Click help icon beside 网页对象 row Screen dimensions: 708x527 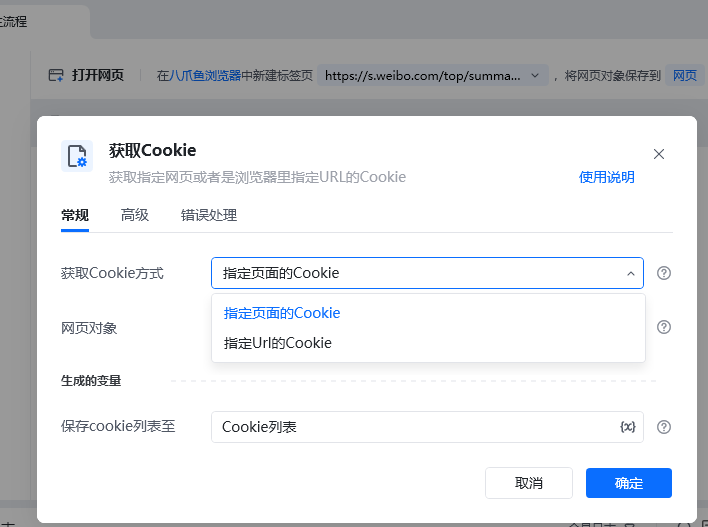[x=664, y=327]
